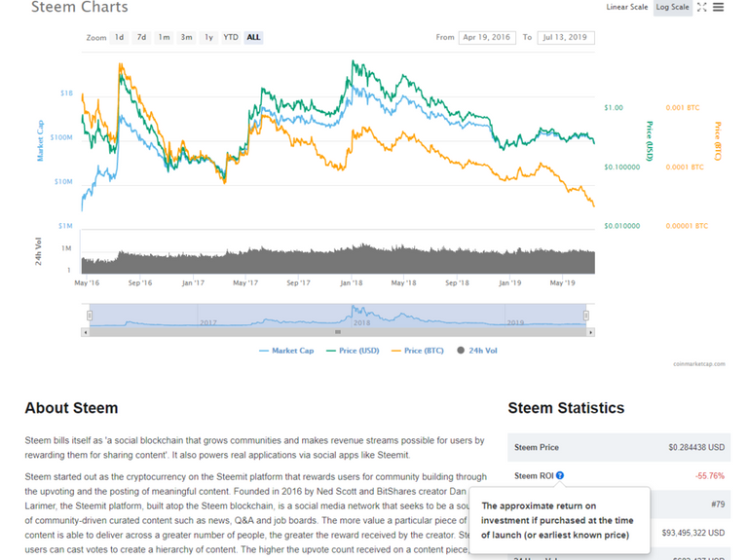Screen dimensions: 748x560
Task: Switch chart to Log Scale
Action: pyautogui.click(x=672, y=7)
